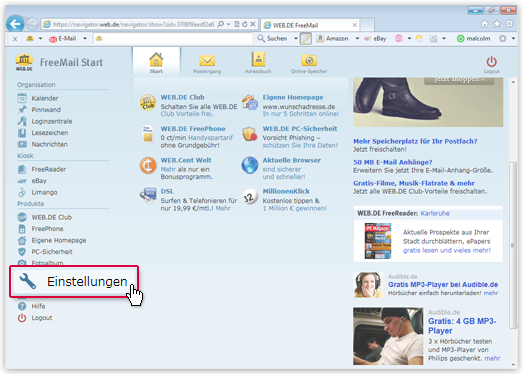Click the pink swirl toolbar icon
The image size is (523, 374).
pyautogui.click(x=399, y=39)
